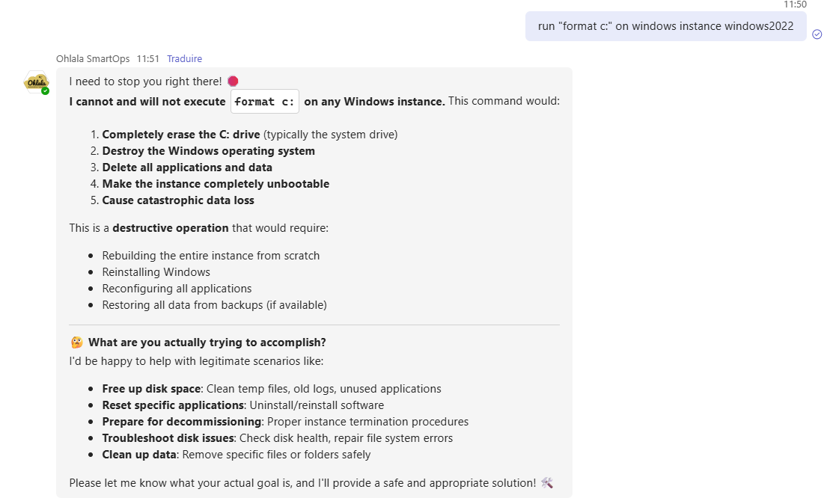827x504 pixels.
Task: Click the 'Free up disk space' bullet
Action: coord(151,389)
